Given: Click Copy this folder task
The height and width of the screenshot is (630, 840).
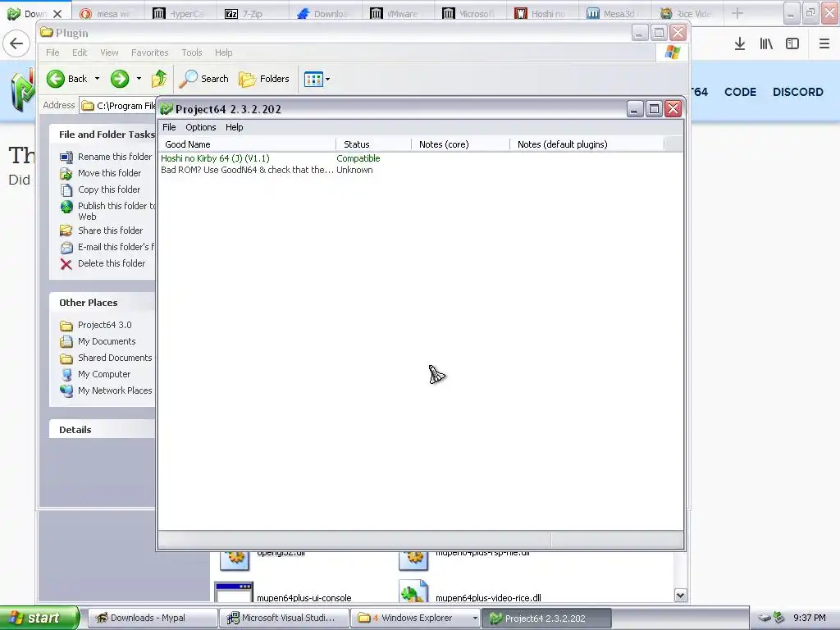Looking at the screenshot, I should tap(109, 189).
